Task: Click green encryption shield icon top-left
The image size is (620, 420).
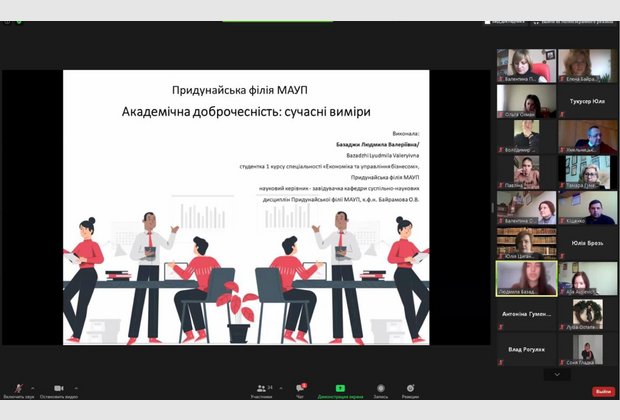Action: 19,22
